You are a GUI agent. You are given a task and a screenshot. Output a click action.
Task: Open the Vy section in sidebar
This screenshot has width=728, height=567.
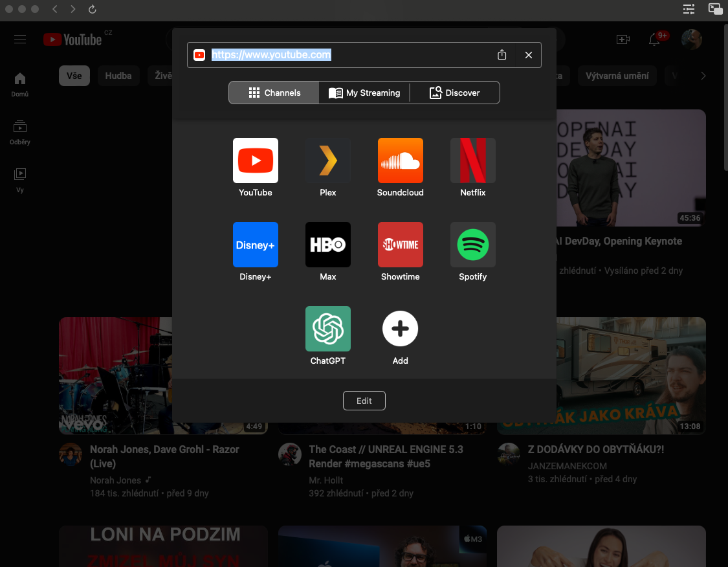20,180
